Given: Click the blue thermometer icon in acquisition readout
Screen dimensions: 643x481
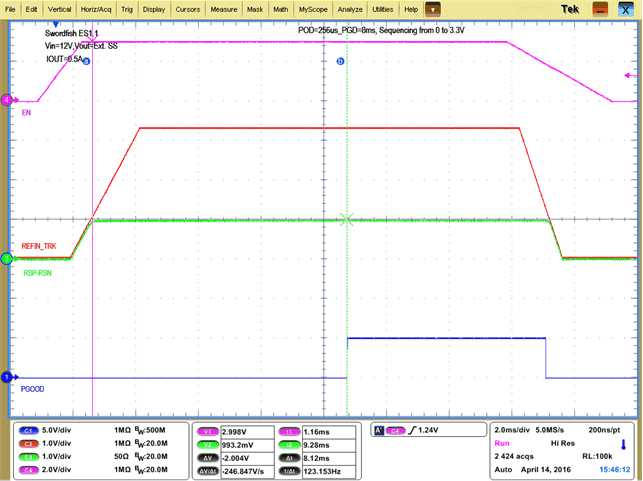Looking at the screenshot, I should 623,445.
